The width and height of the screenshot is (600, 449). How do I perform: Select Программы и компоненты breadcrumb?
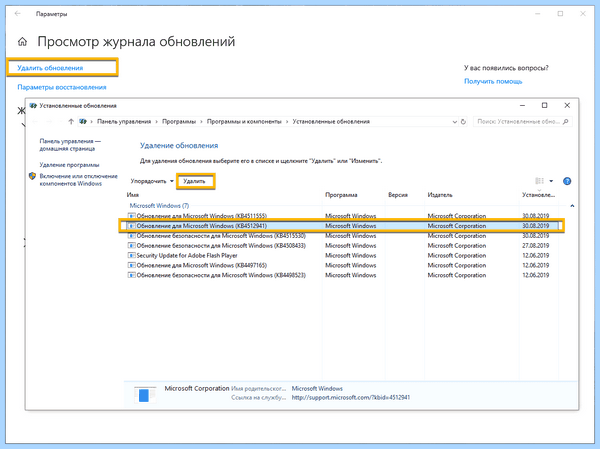click(244, 122)
